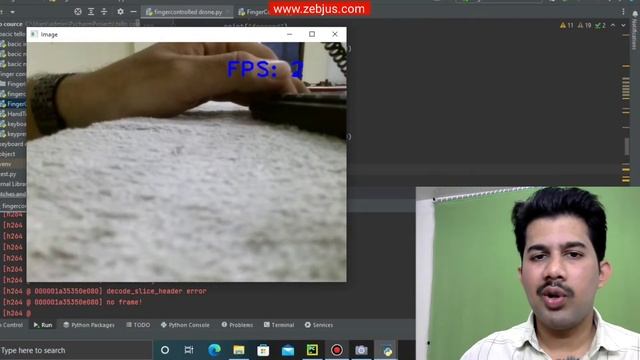Open the TODO tool window

point(138,325)
